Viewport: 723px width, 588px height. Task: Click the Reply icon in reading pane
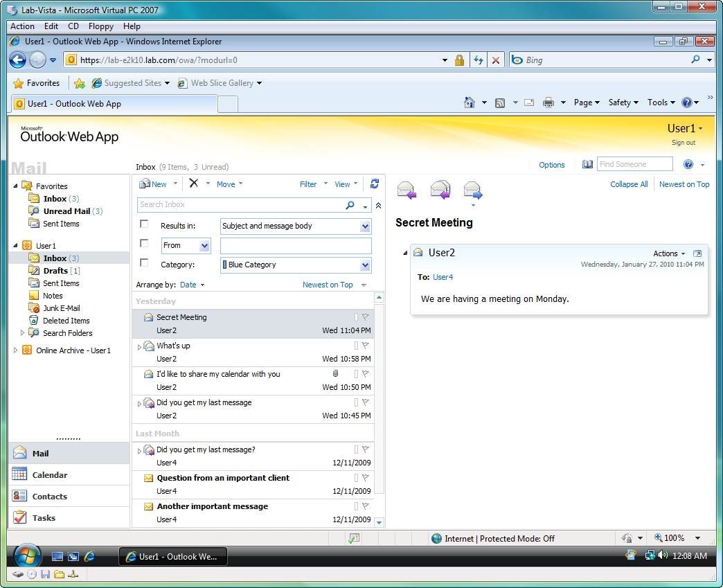[407, 190]
